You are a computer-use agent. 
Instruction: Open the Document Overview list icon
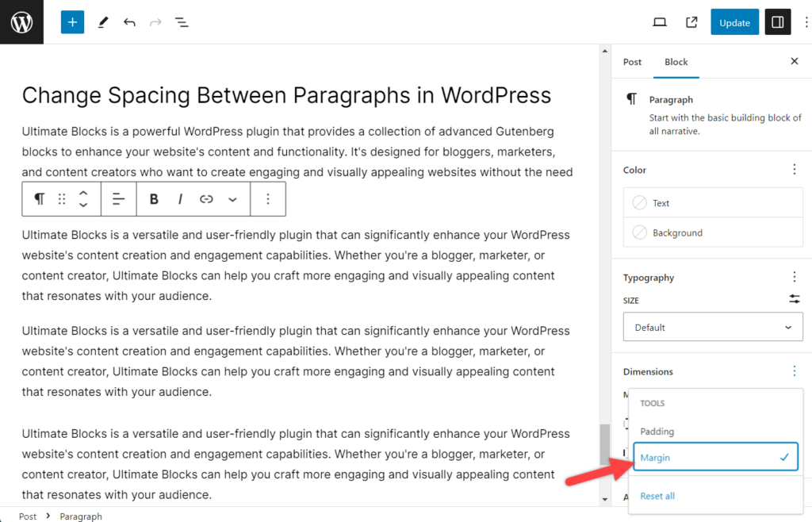(182, 21)
